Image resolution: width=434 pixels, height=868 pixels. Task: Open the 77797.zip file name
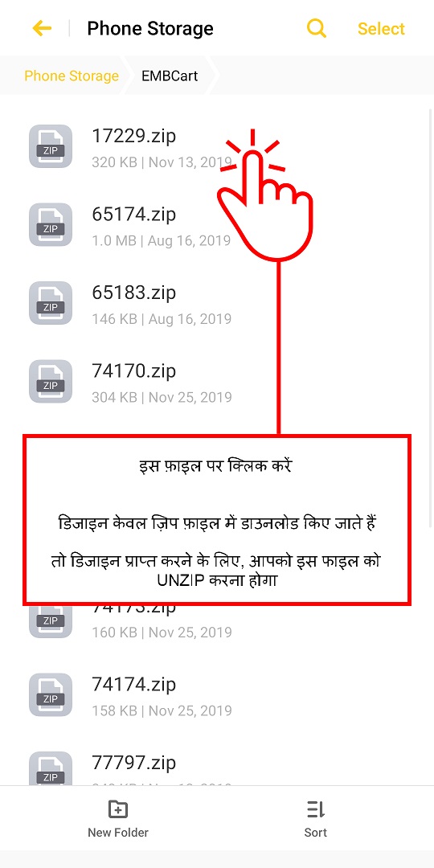point(134,763)
